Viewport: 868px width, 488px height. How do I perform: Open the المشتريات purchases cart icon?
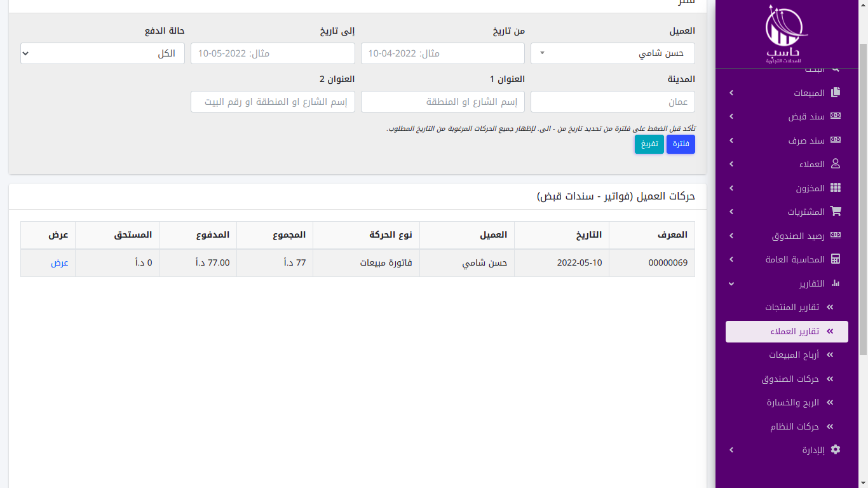[x=836, y=211]
